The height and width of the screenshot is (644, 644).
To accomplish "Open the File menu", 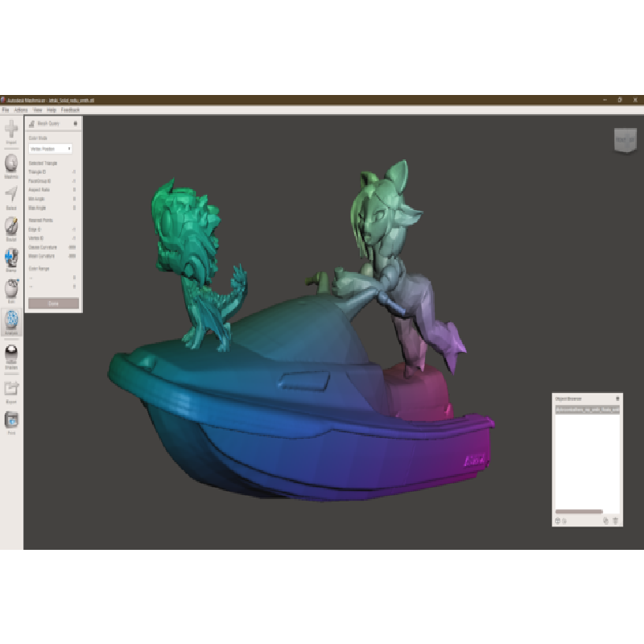I will pyautogui.click(x=6, y=109).
